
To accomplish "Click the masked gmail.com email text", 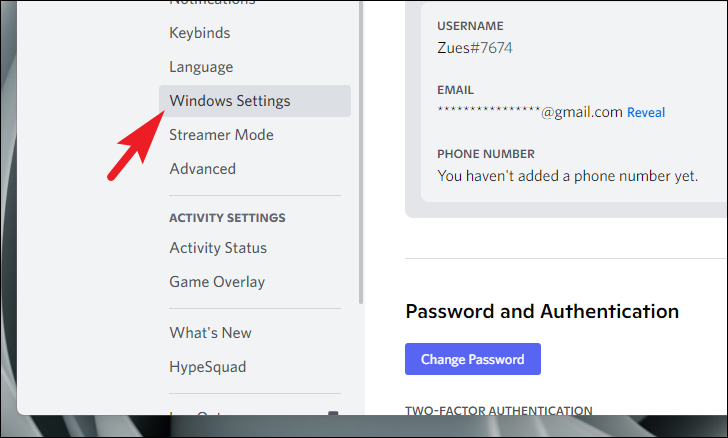I will [530, 112].
